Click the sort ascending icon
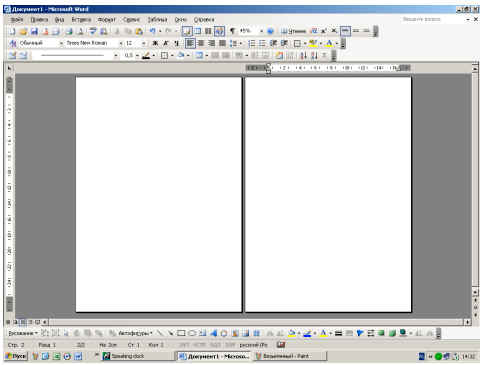Screen dimensions: 480x365 tap(303, 55)
